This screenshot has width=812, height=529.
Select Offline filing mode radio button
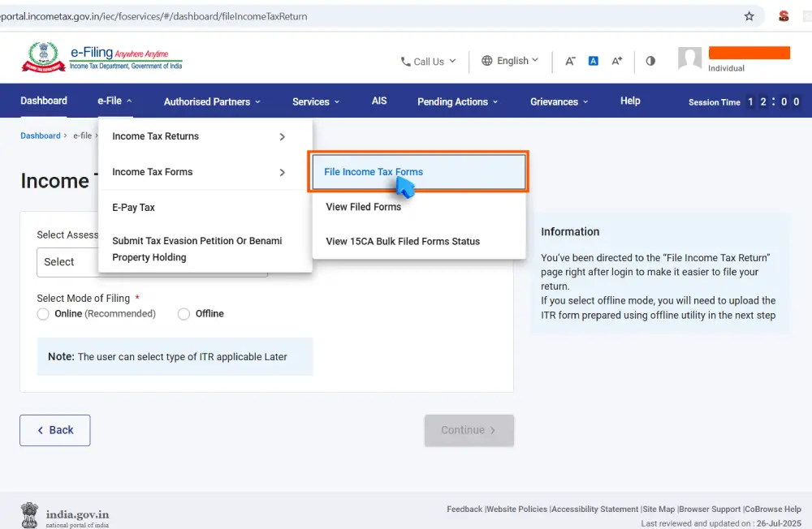(x=184, y=314)
